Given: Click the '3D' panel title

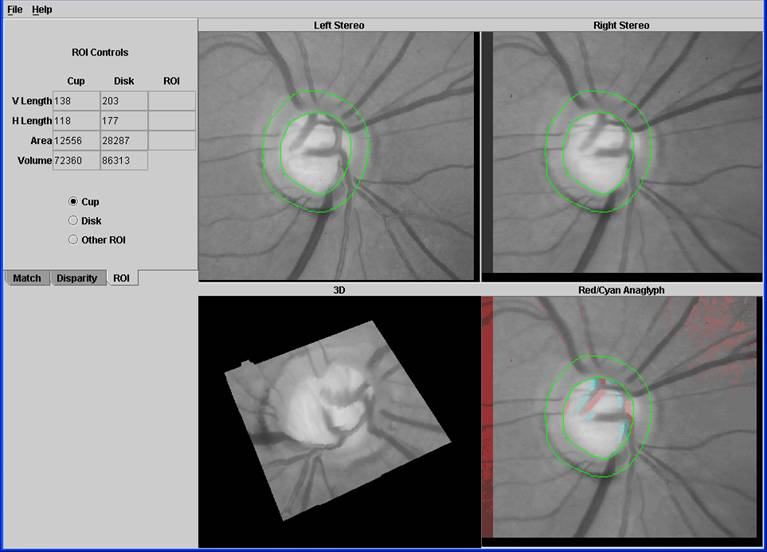Looking at the screenshot, I should [339, 290].
